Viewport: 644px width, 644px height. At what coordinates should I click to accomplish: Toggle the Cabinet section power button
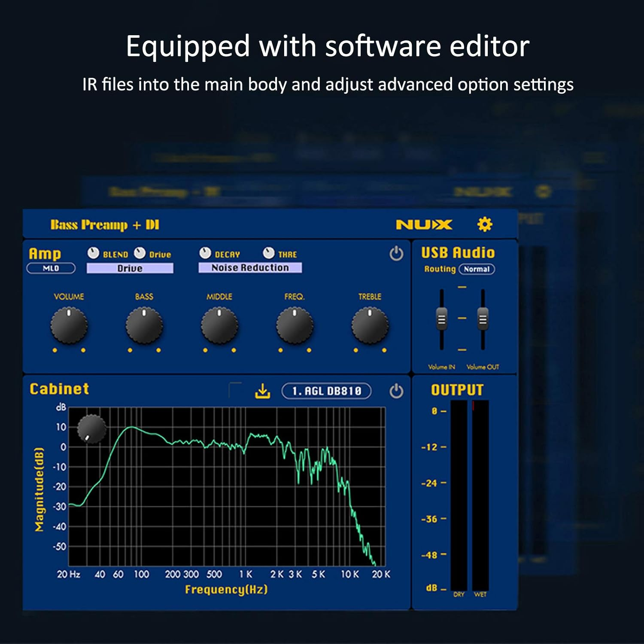click(396, 391)
